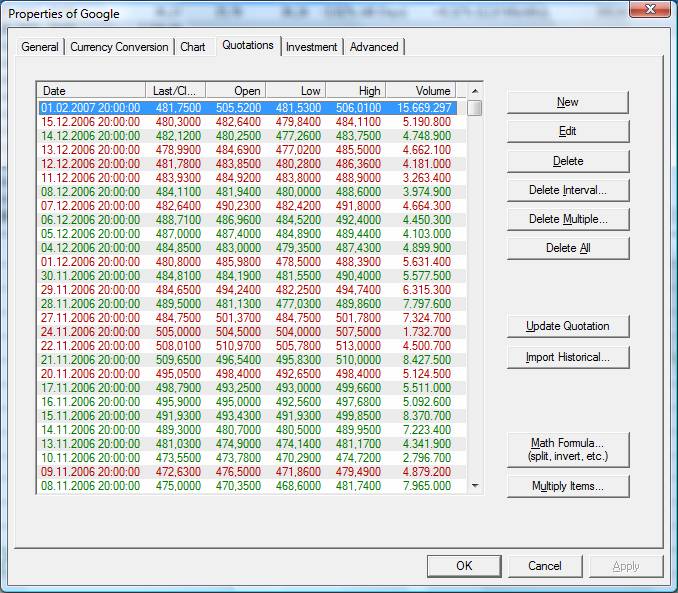
Task: Select the 08.11.2006 20:00:00 row
Action: click(x=252, y=485)
